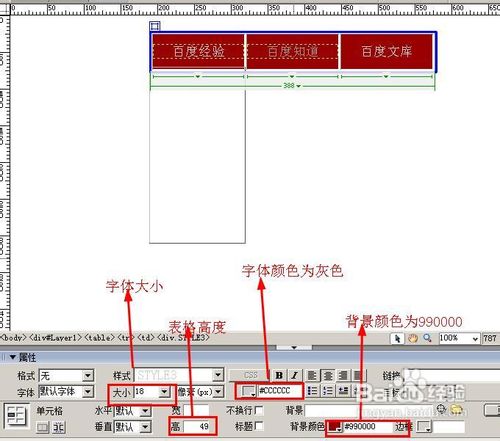Screen dimensions: 500x441
Task: Click the merge cells icon
Action: pyautogui.click(x=43, y=427)
